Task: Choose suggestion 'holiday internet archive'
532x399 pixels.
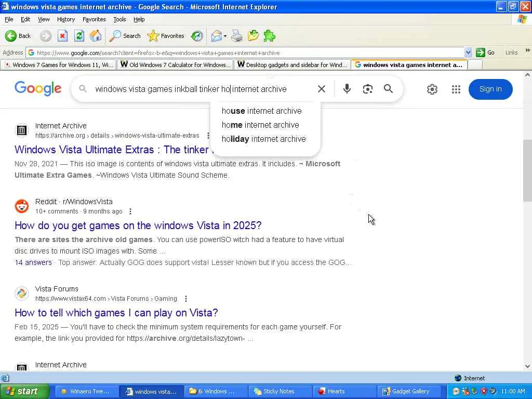Action: 263,139
